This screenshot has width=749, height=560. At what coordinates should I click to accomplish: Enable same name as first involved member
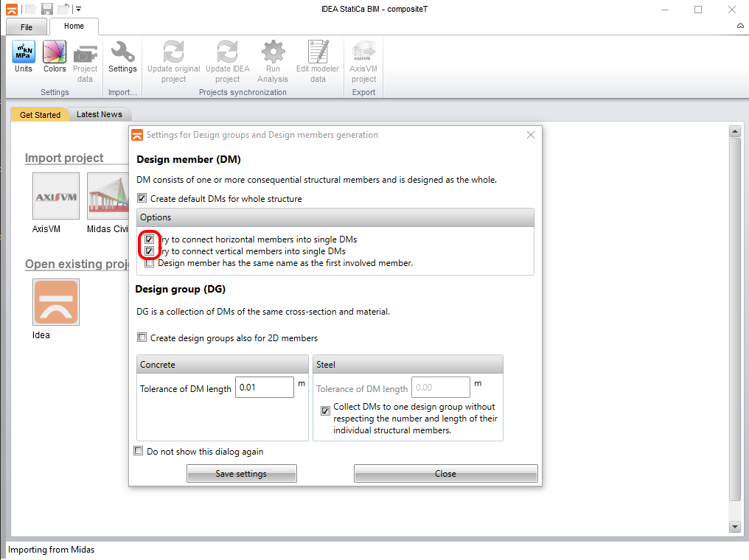[x=150, y=262]
